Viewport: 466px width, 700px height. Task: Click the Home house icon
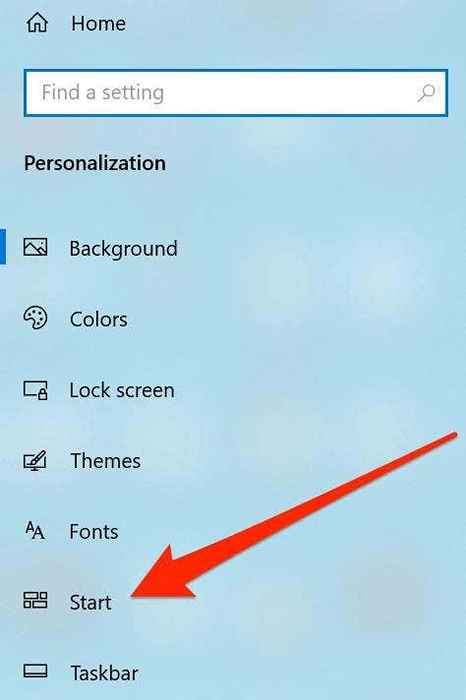pyautogui.click(x=37, y=22)
